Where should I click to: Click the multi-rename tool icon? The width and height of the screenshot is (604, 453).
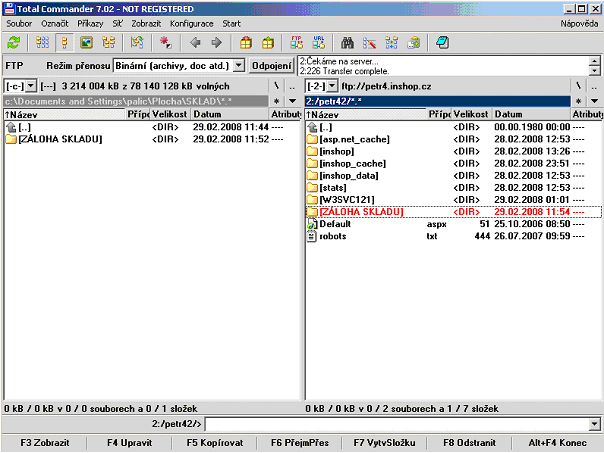point(369,42)
